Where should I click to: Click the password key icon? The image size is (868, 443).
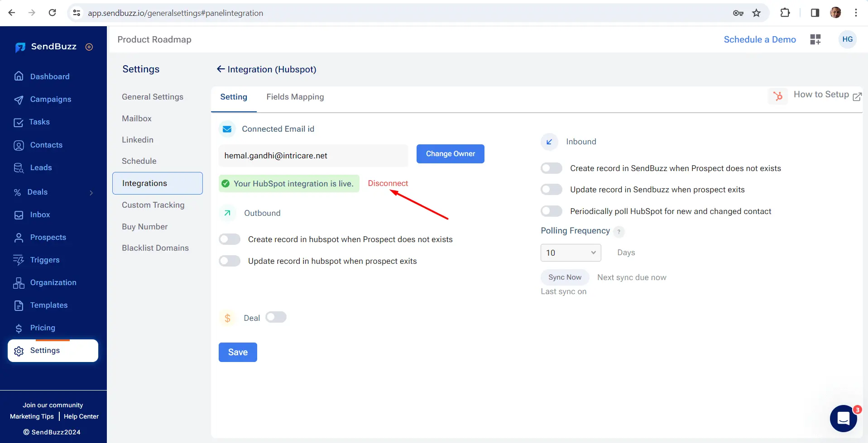tap(738, 13)
